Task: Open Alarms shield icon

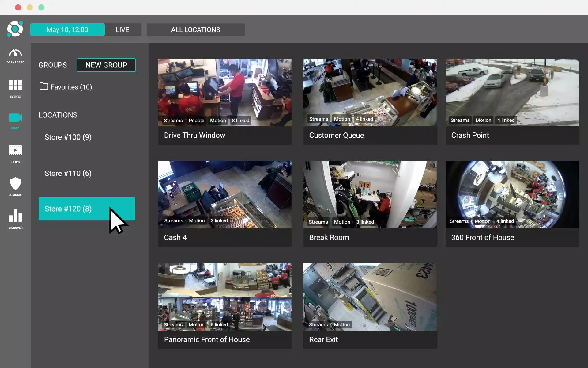Action: coord(15,184)
